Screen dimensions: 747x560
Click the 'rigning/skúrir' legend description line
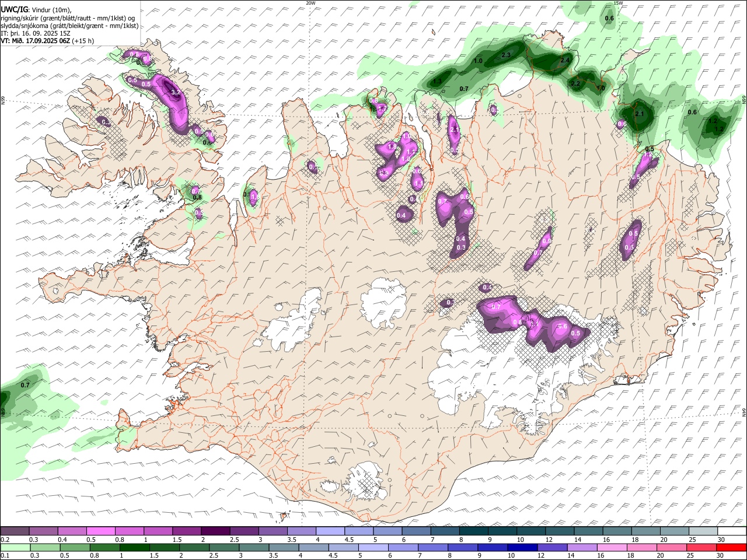coord(68,18)
